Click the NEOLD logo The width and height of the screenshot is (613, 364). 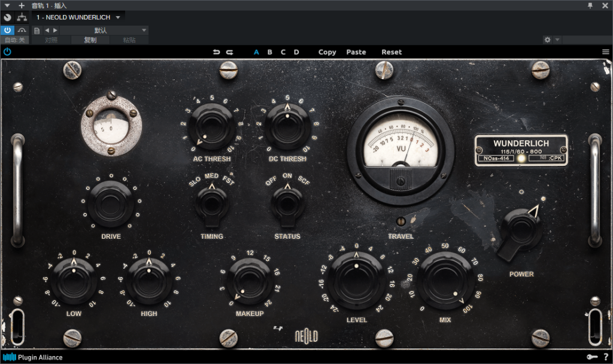(306, 336)
